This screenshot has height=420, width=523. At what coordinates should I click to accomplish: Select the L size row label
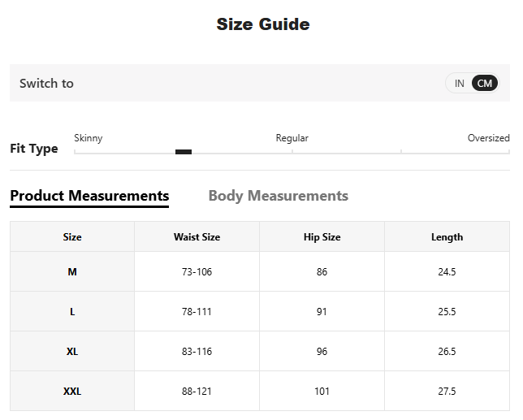pyautogui.click(x=72, y=312)
